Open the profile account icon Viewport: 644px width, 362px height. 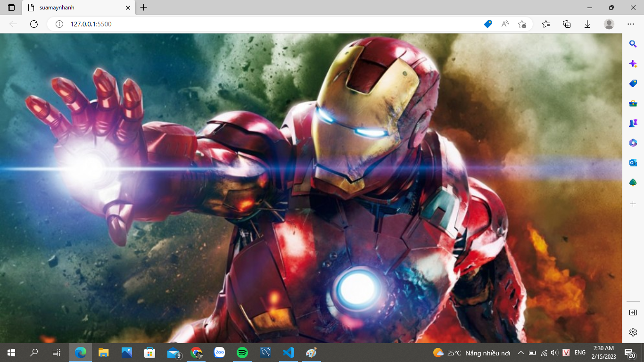point(609,24)
